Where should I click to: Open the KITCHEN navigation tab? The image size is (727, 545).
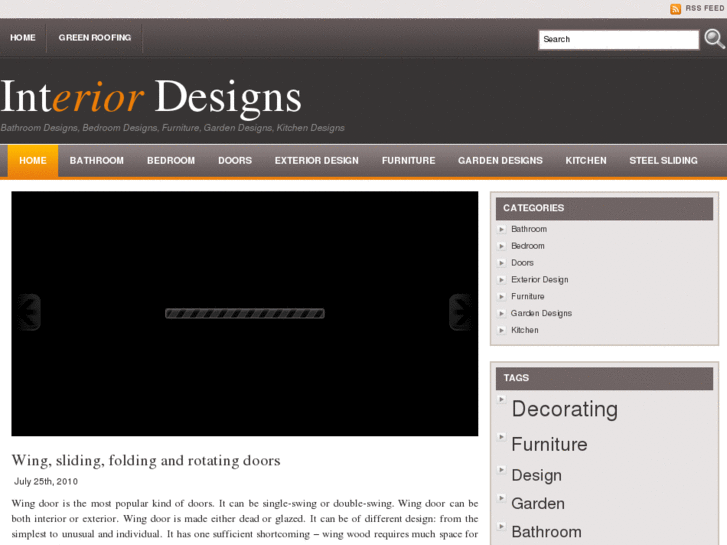(586, 160)
